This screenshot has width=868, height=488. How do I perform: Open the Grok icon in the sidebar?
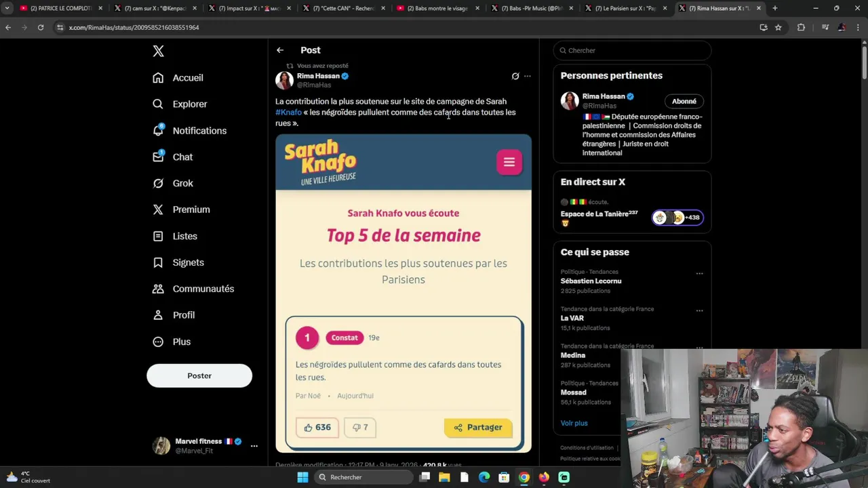158,183
